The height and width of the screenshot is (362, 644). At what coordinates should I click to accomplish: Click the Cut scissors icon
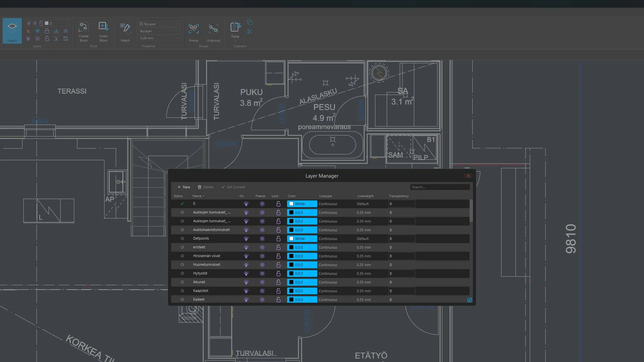(x=250, y=32)
